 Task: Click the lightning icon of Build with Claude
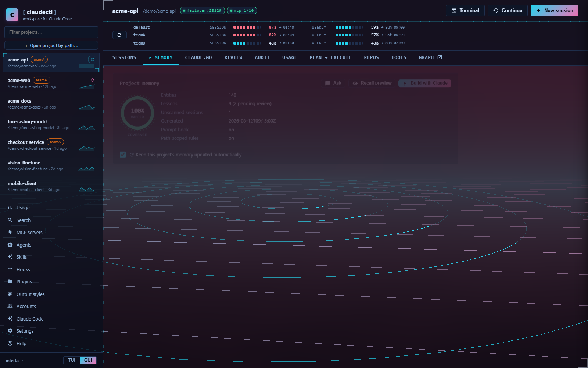pyautogui.click(x=405, y=83)
